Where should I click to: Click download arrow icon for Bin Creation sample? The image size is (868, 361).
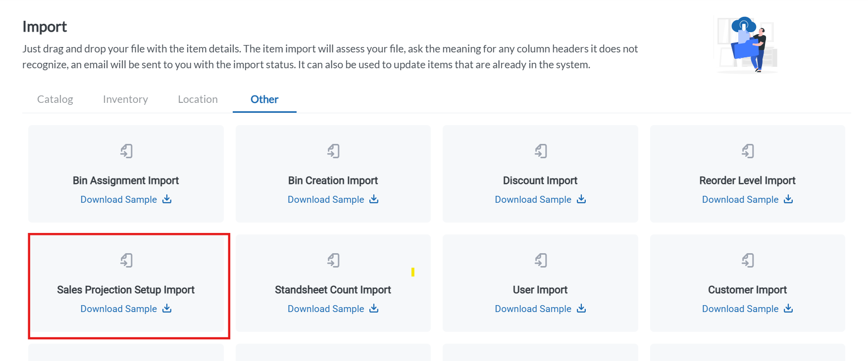point(374,199)
